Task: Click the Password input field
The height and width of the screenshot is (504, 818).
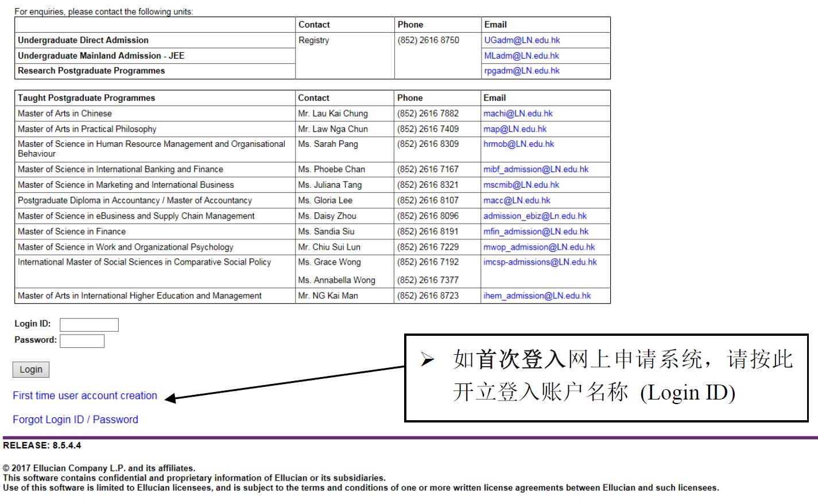Action: [82, 341]
